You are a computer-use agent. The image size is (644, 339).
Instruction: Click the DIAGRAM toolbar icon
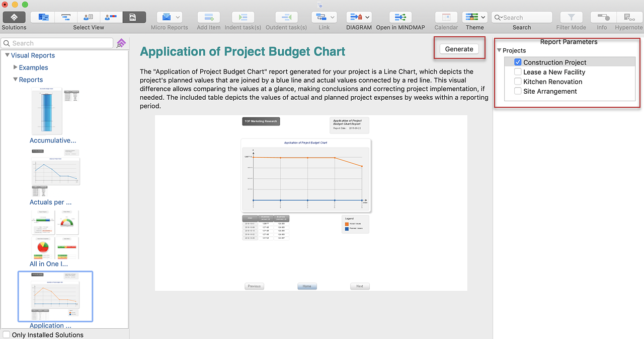pos(356,17)
